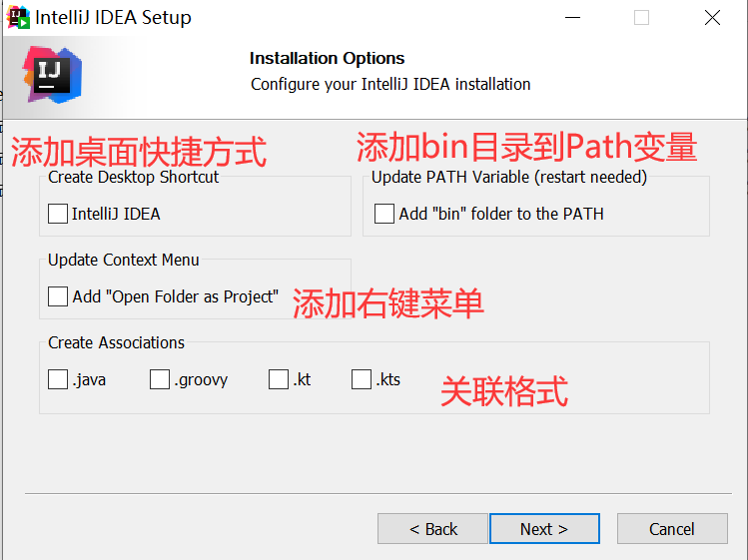Enable Add "Open Folder as Project" option
This screenshot has width=748, height=560.
58,296
